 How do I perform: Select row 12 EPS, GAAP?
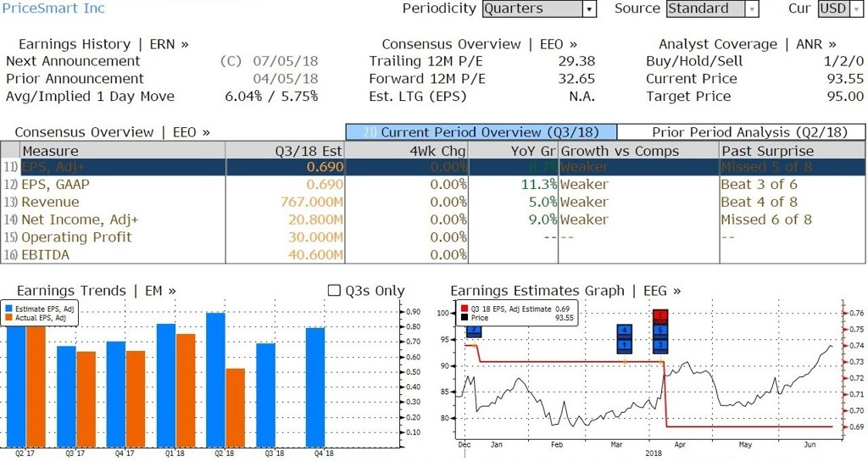pos(433,185)
